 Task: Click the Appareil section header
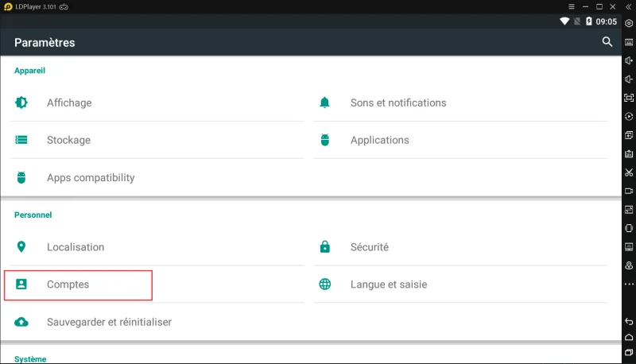click(x=29, y=71)
